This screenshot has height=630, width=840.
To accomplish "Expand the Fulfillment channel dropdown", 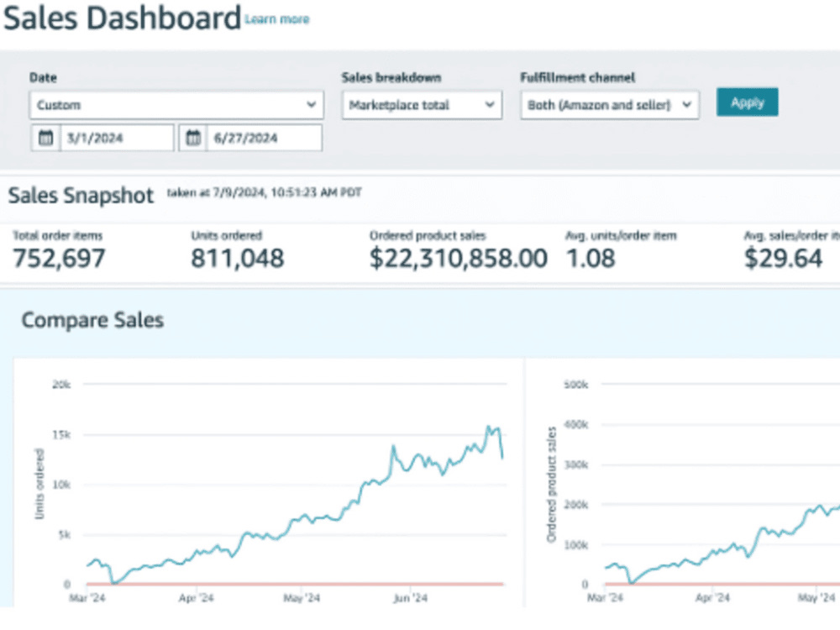I will click(x=610, y=104).
